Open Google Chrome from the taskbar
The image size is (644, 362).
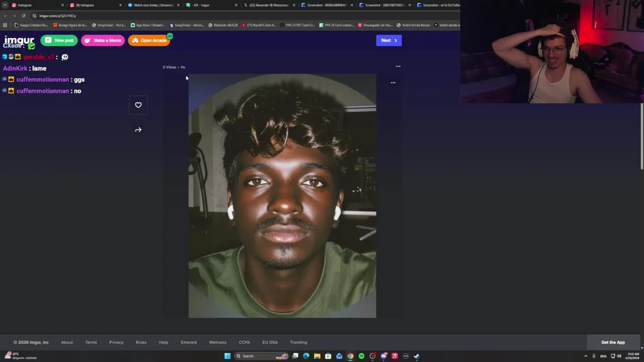[350, 356]
